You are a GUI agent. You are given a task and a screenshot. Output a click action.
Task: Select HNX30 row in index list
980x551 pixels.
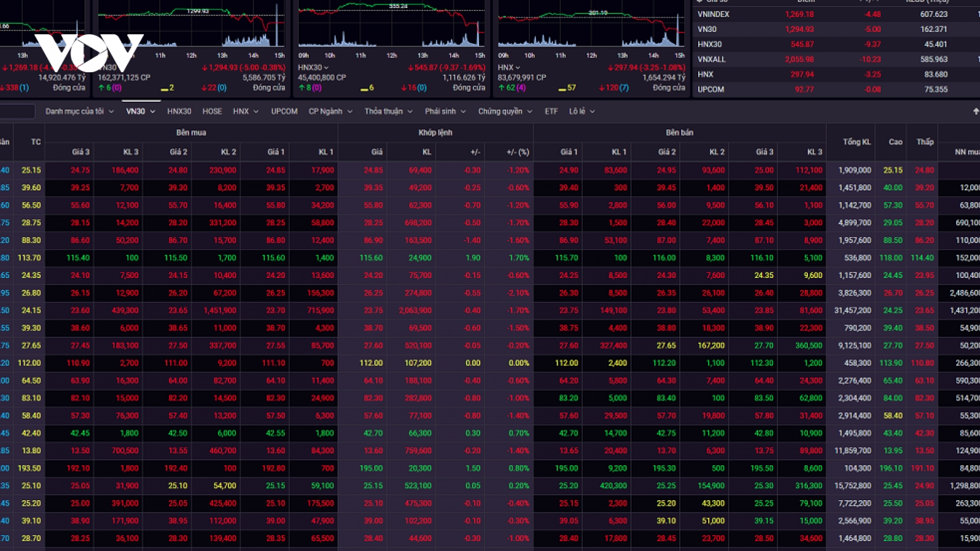click(x=836, y=44)
